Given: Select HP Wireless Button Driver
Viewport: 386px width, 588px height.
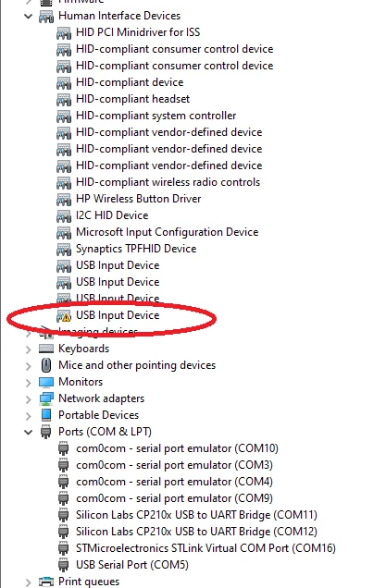Looking at the screenshot, I should [139, 199].
